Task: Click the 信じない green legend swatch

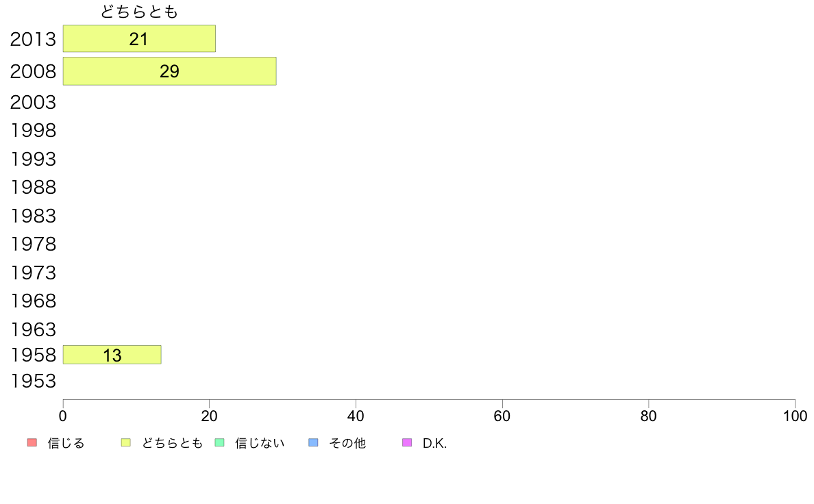Action: 219,442
